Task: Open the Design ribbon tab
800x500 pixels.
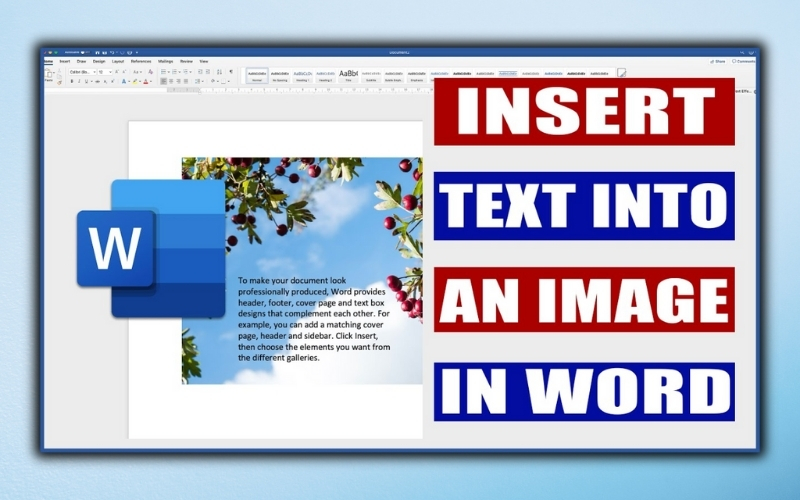Action: click(x=99, y=62)
